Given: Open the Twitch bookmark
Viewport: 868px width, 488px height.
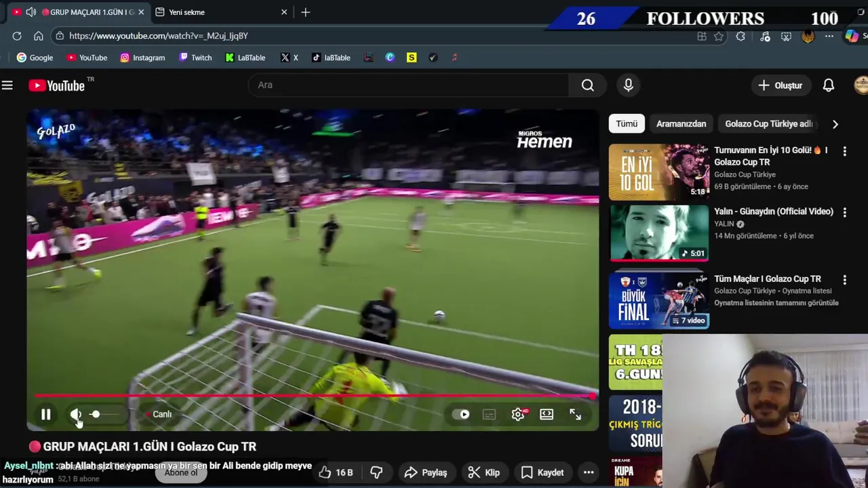Looking at the screenshot, I should point(195,58).
